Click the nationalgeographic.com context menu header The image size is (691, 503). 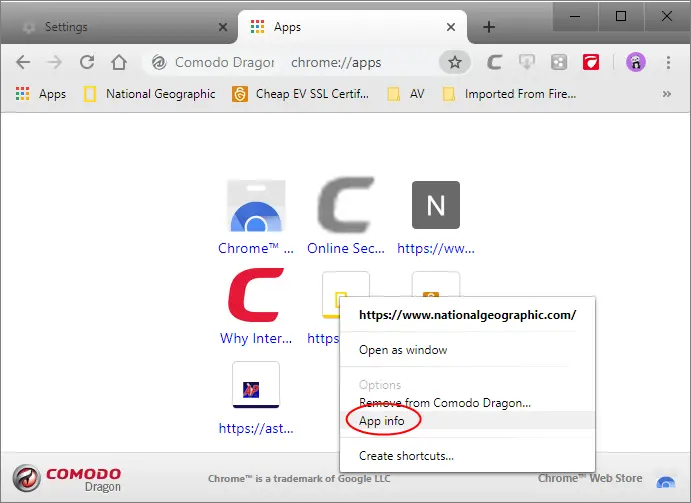(468, 315)
